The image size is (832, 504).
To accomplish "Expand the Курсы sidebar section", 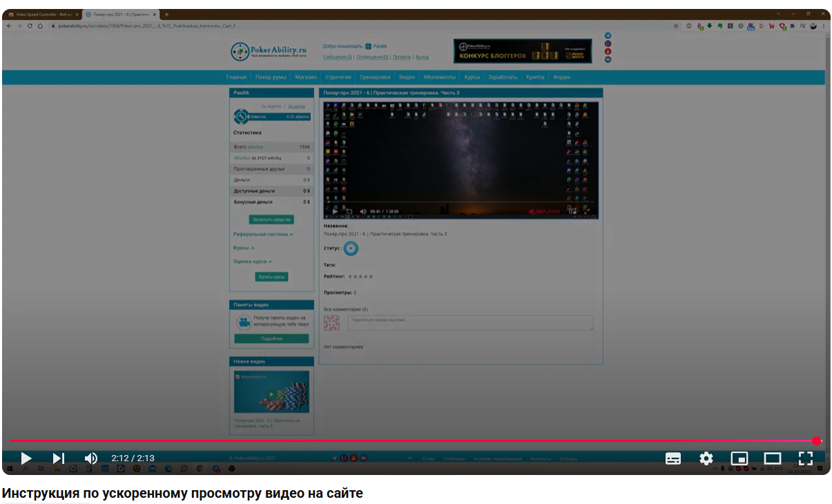I will [244, 248].
